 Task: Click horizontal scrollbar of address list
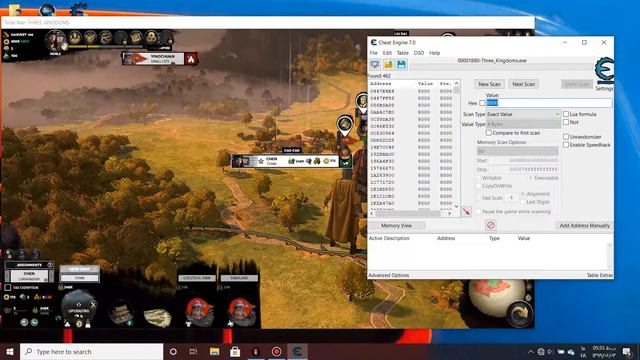point(411,213)
